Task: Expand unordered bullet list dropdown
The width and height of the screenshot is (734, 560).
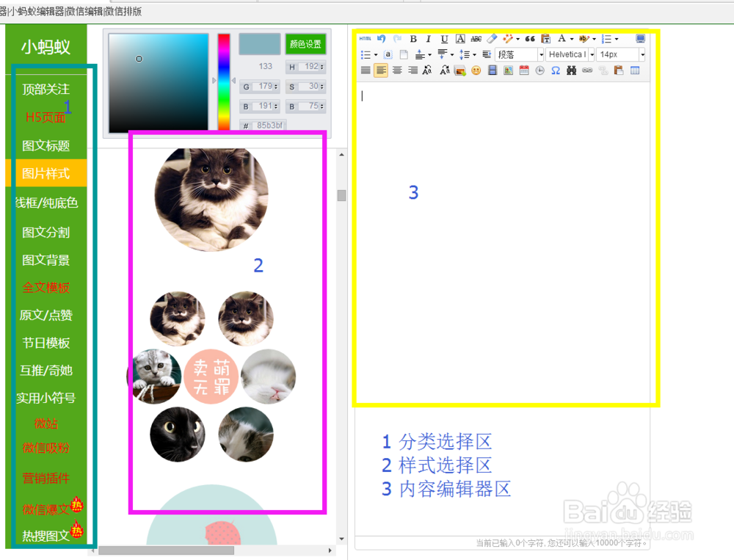Action: [x=375, y=55]
